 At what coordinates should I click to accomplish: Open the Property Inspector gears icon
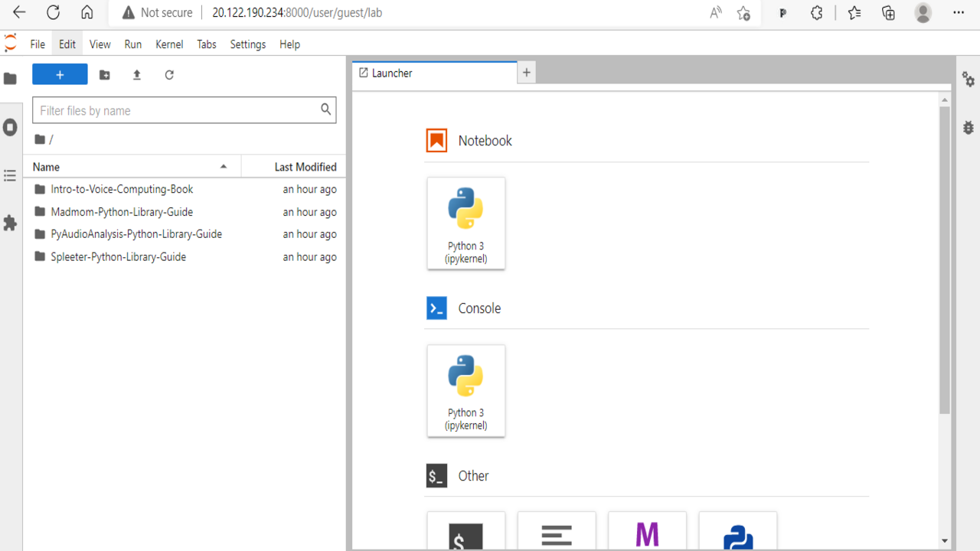[969, 79]
